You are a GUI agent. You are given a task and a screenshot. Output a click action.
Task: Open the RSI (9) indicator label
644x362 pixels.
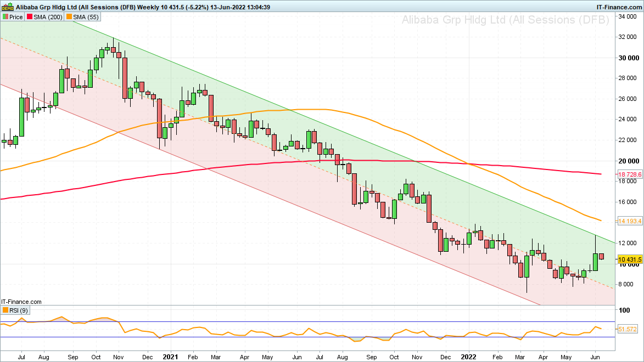[x=19, y=310]
